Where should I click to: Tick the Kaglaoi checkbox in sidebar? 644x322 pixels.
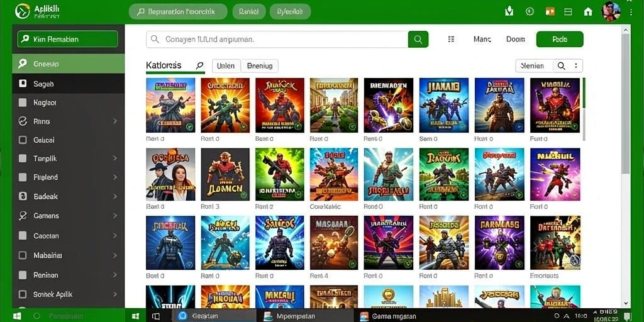pyautogui.click(x=23, y=103)
